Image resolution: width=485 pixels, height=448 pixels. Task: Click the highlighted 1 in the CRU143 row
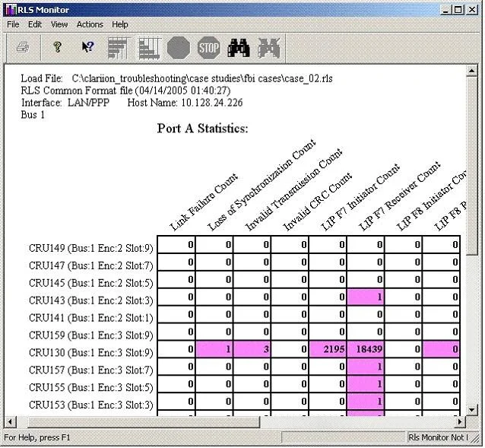click(366, 297)
